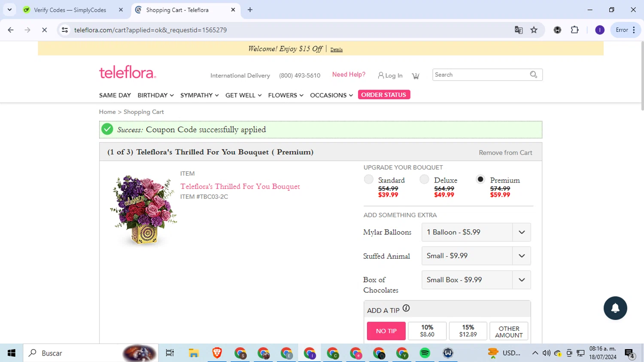Choose the 10% tip option
The image size is (644, 362).
[x=427, y=331]
